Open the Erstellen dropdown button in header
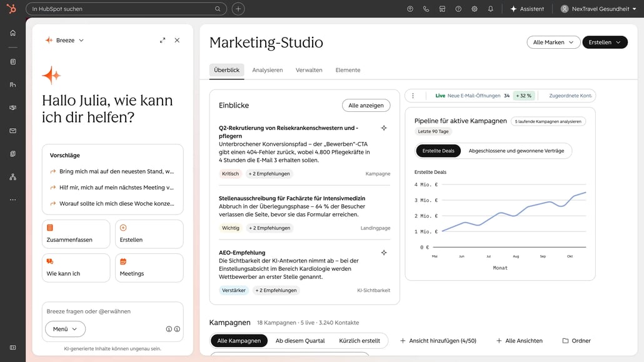 [605, 43]
